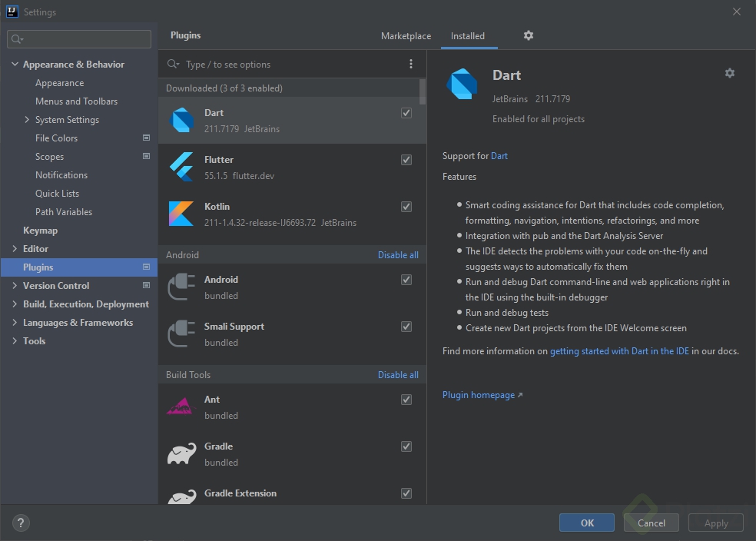Viewport: 756px width, 541px height.
Task: Click the Ant plugin icon
Action: [181, 407]
